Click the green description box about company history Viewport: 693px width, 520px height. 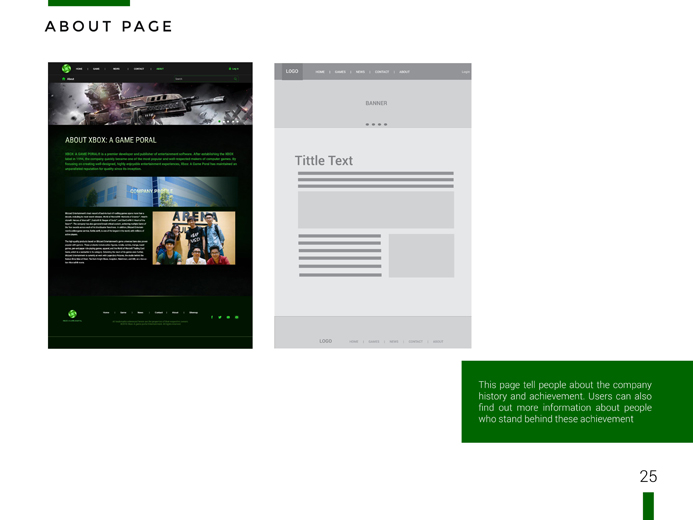(577, 402)
